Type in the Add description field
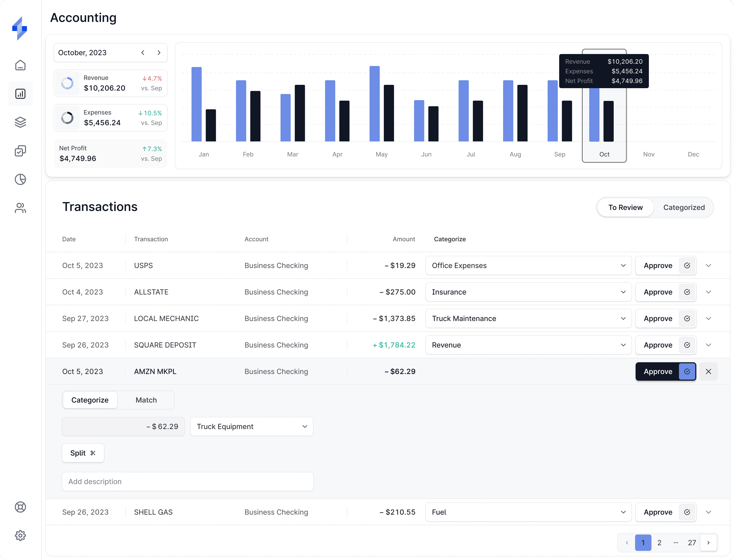The width and height of the screenshot is (734, 560). click(x=187, y=481)
